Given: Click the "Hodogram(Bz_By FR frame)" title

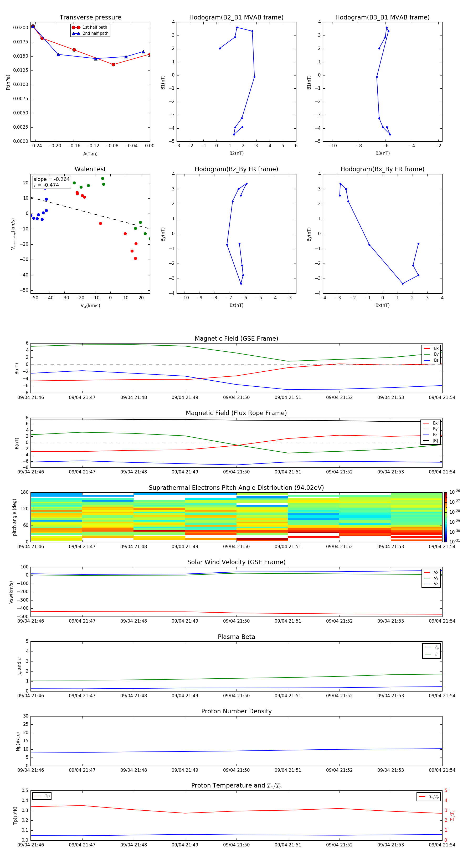Looking at the screenshot, I should pos(236,169).
